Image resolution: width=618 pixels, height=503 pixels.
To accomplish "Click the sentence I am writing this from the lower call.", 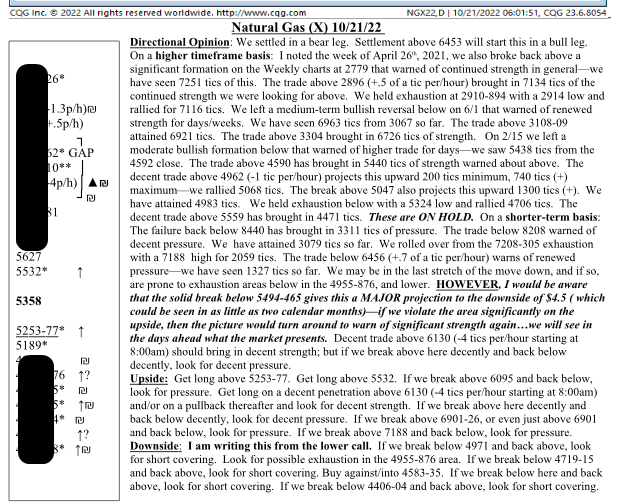I will (x=279, y=446).
